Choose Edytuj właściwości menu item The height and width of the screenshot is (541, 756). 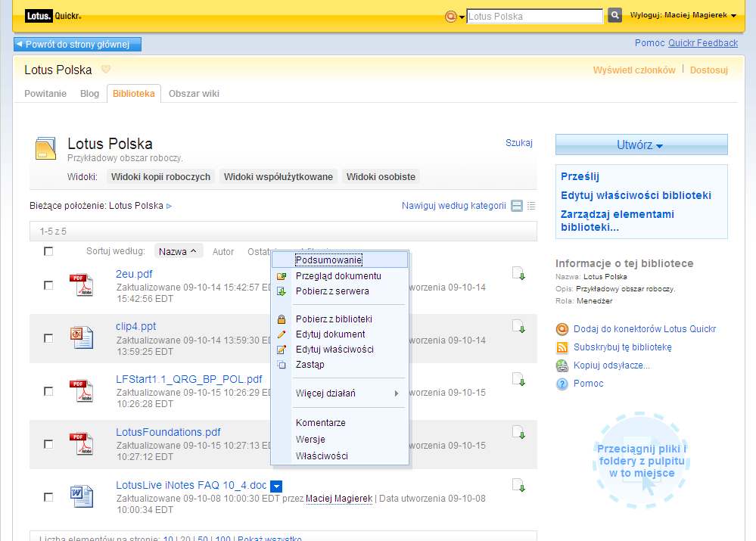click(x=340, y=350)
